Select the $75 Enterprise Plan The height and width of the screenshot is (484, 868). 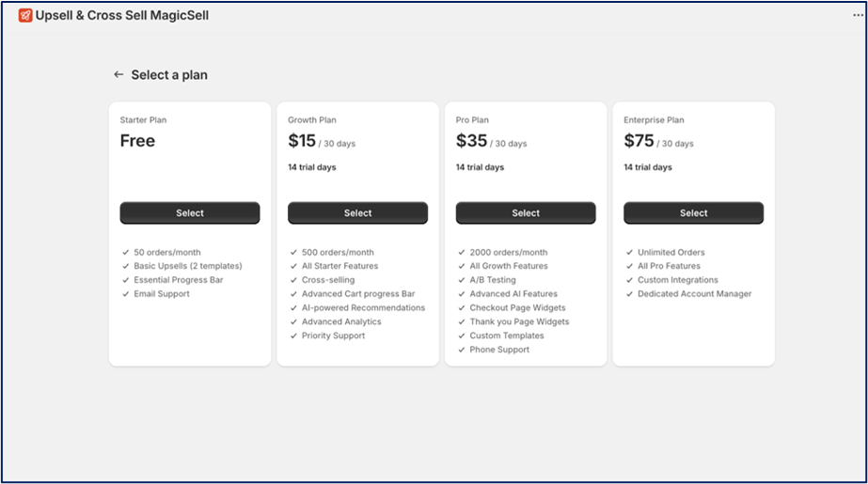click(x=694, y=213)
